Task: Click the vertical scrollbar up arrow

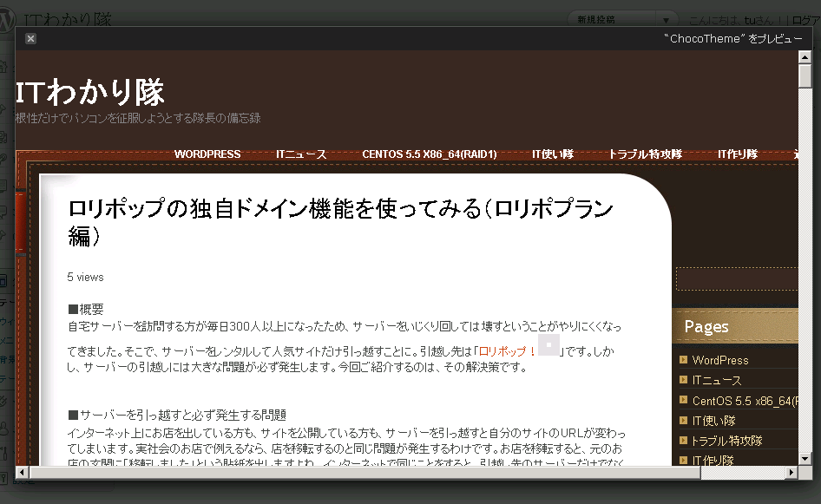Action: [x=805, y=57]
